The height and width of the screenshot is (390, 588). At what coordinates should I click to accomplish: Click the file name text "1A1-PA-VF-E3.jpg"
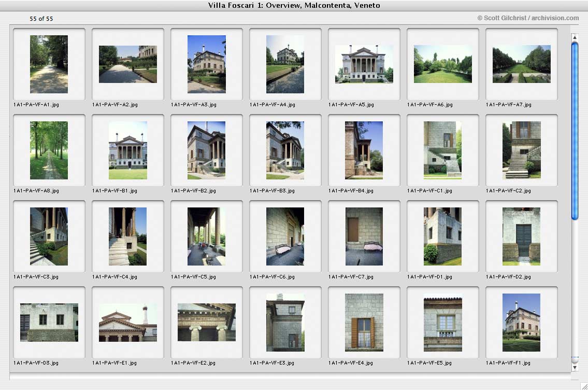tap(272, 363)
